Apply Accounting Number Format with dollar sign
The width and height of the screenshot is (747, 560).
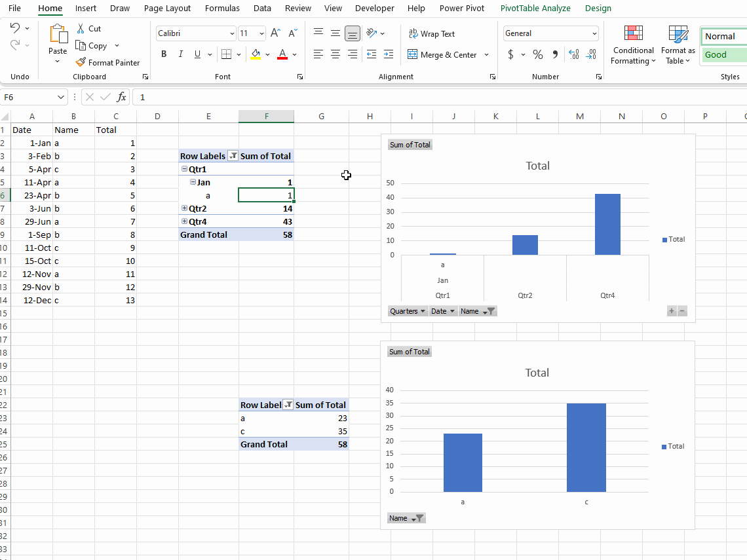point(511,54)
